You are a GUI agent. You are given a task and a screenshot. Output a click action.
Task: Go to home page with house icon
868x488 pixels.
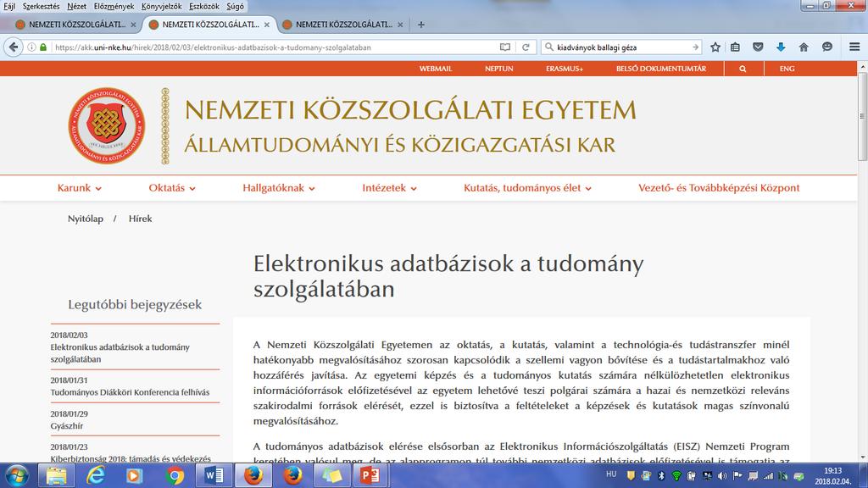804,47
